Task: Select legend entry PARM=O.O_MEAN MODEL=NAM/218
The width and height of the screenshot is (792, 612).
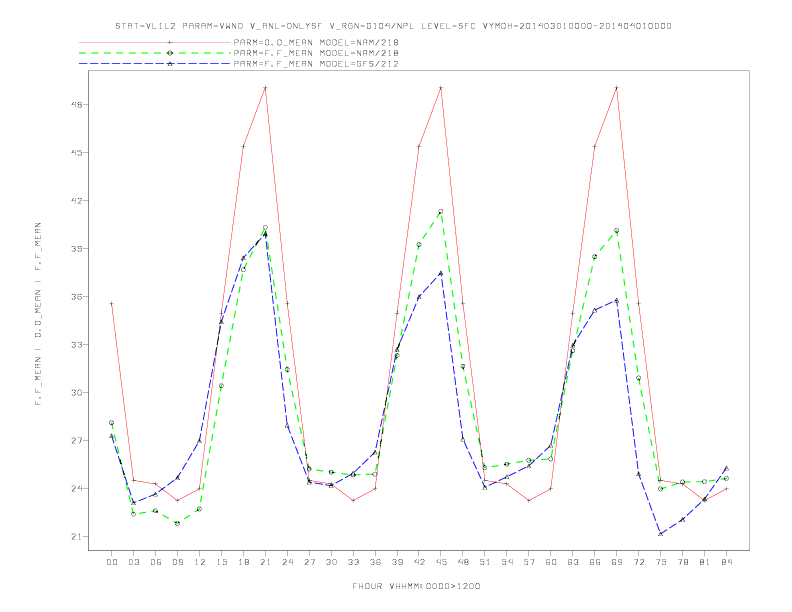Action: click(x=316, y=42)
